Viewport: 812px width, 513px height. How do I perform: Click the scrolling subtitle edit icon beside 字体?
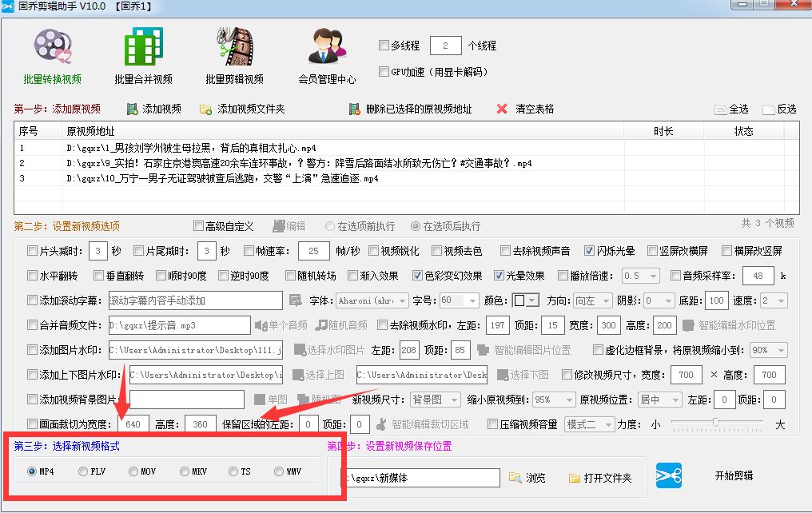(296, 300)
